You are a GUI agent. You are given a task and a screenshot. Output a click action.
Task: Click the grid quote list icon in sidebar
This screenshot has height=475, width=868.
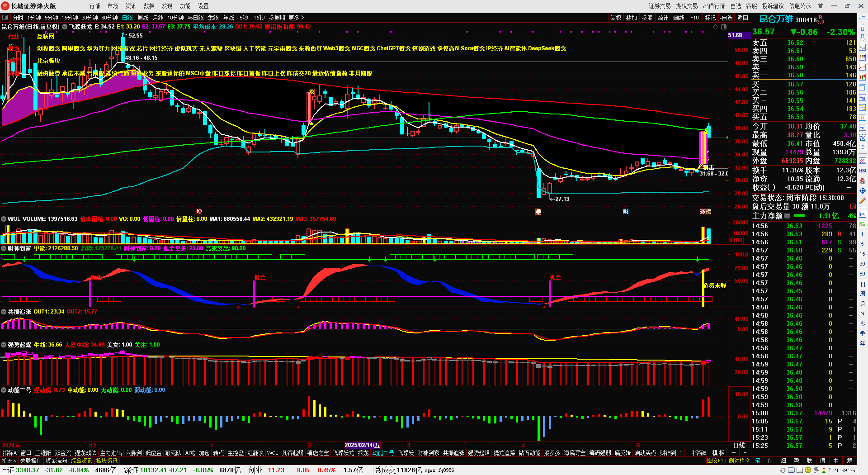click(862, 57)
